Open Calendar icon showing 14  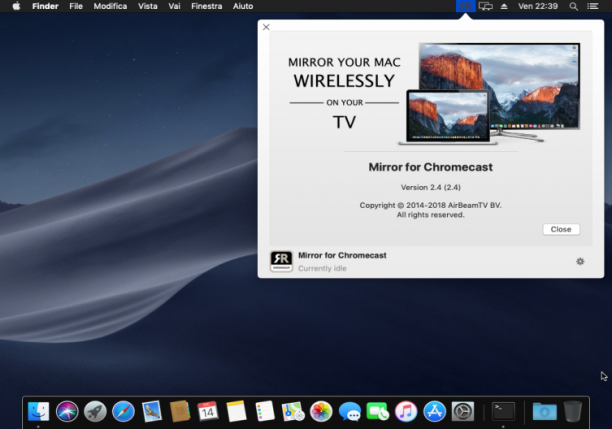click(x=208, y=411)
